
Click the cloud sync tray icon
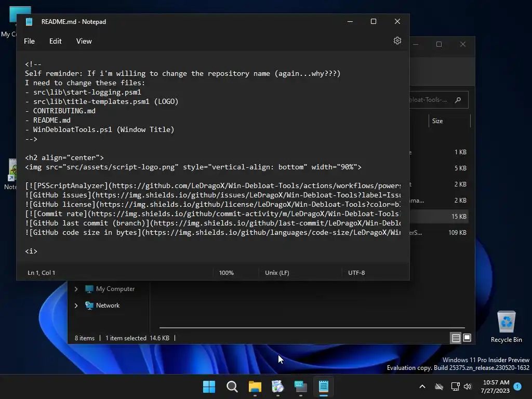coord(439,387)
